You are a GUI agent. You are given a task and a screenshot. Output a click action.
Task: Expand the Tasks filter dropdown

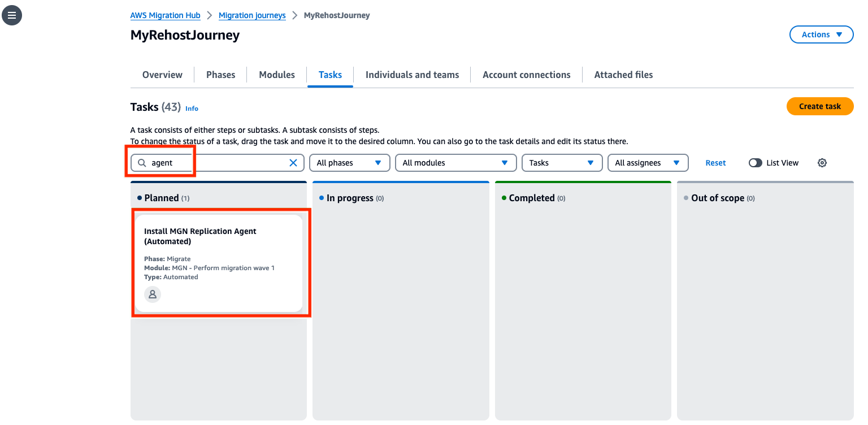pos(562,163)
